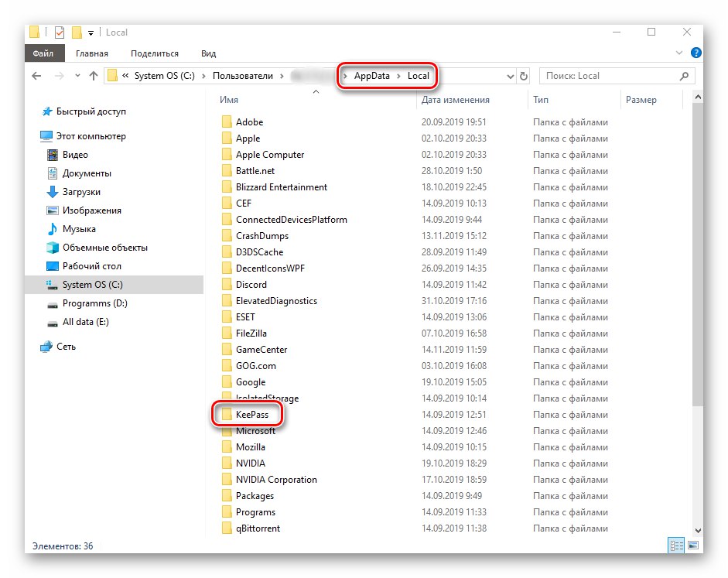This screenshot has width=728, height=578.
Task: Open the address bar history dropdown
Action: [509, 75]
